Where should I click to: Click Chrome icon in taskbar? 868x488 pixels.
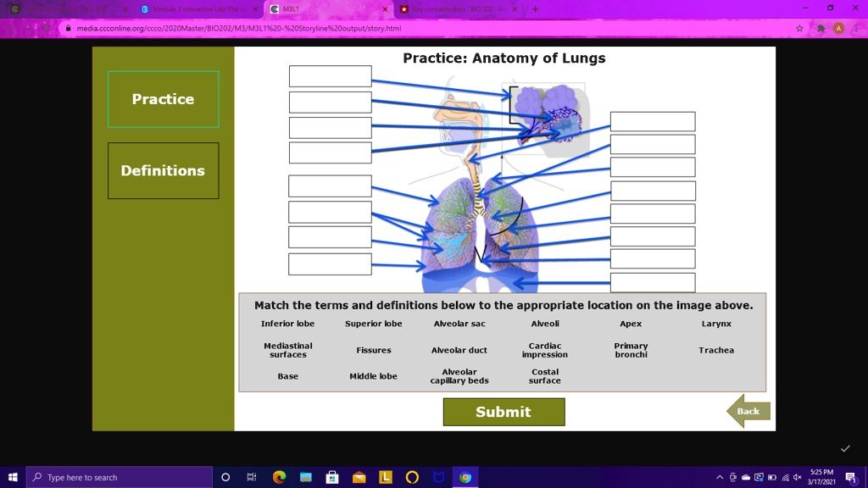[x=465, y=477]
